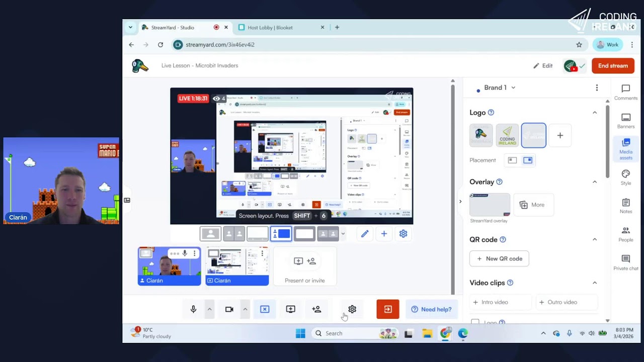Select the screen with side presenter layout
Viewport: 644px width, 362px height.
click(x=281, y=234)
